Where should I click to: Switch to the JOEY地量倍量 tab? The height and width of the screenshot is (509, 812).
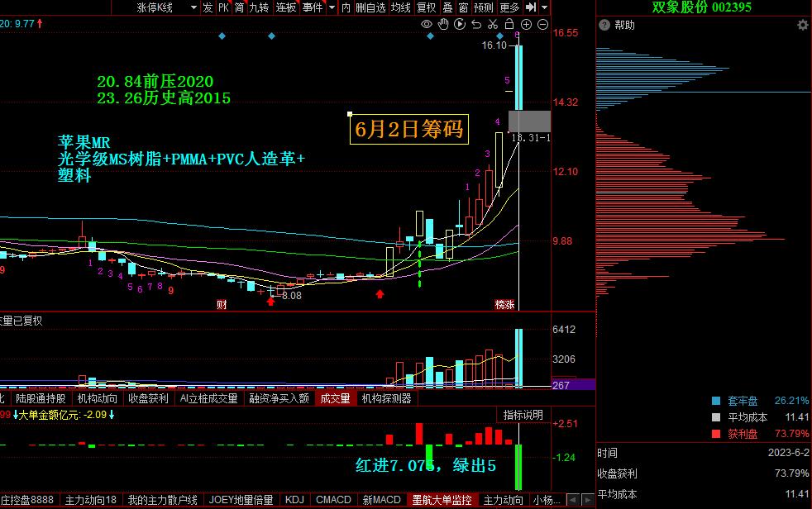pyautogui.click(x=241, y=500)
